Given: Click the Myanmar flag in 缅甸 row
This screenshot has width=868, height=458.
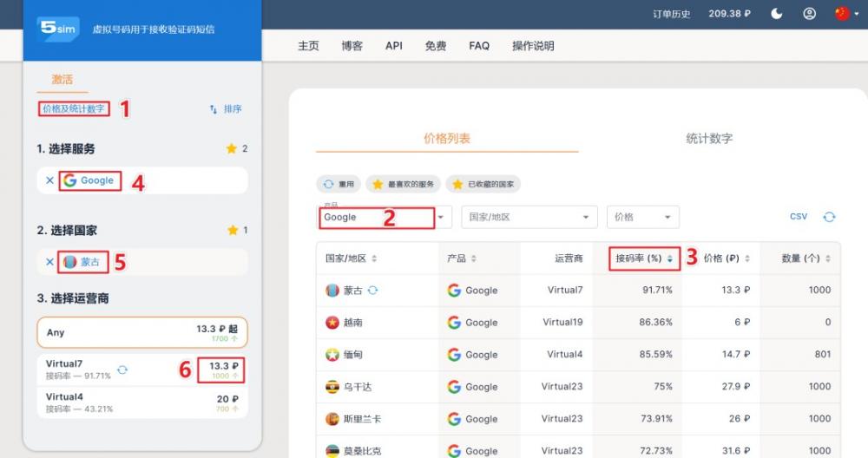Looking at the screenshot, I should (332, 355).
